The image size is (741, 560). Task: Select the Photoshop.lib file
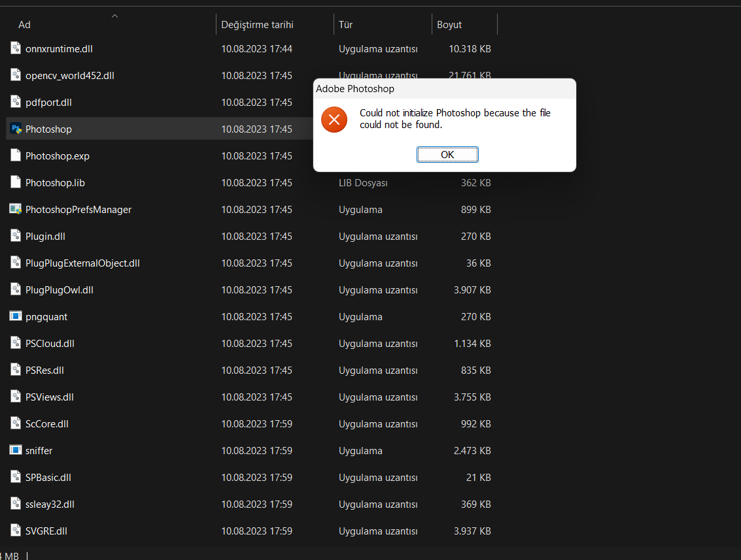(x=55, y=182)
